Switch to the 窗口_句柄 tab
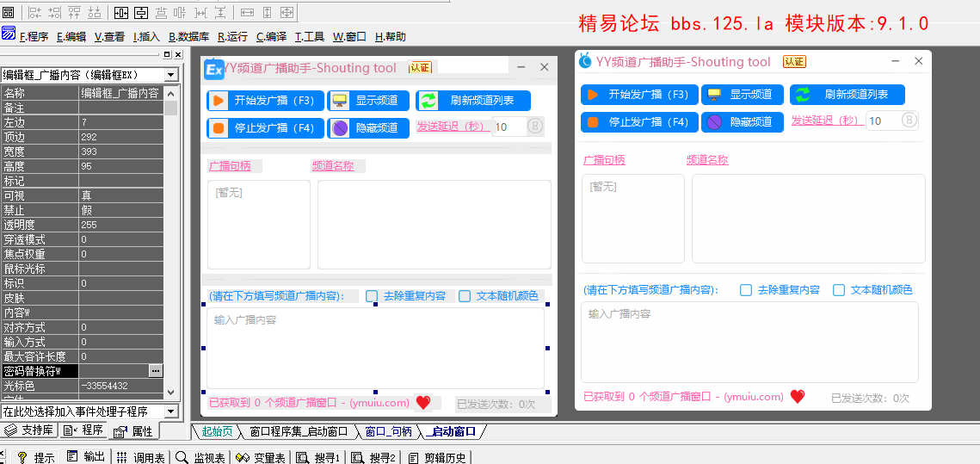The image size is (980, 464). 388,431
